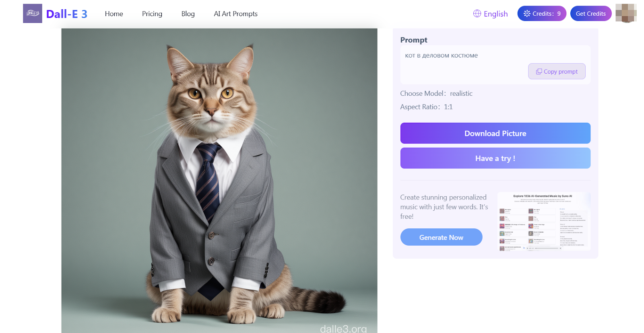Click the generated cat in suit image
The image size is (644, 333).
[219, 181]
